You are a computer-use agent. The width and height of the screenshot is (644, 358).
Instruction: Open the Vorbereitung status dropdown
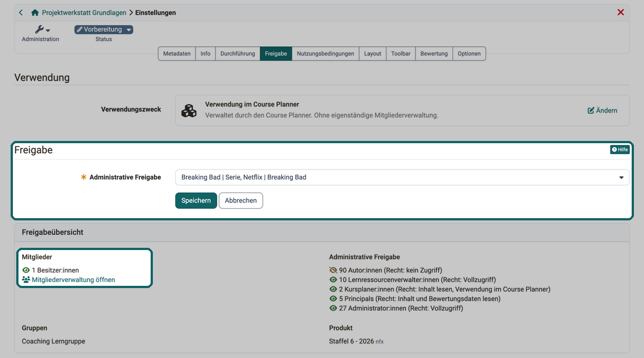click(x=104, y=30)
